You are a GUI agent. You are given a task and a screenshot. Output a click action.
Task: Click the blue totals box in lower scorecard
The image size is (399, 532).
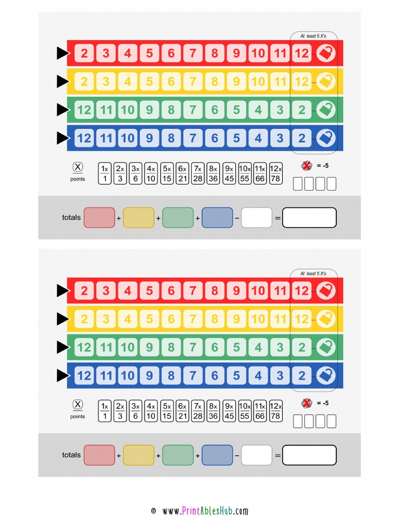point(217,455)
